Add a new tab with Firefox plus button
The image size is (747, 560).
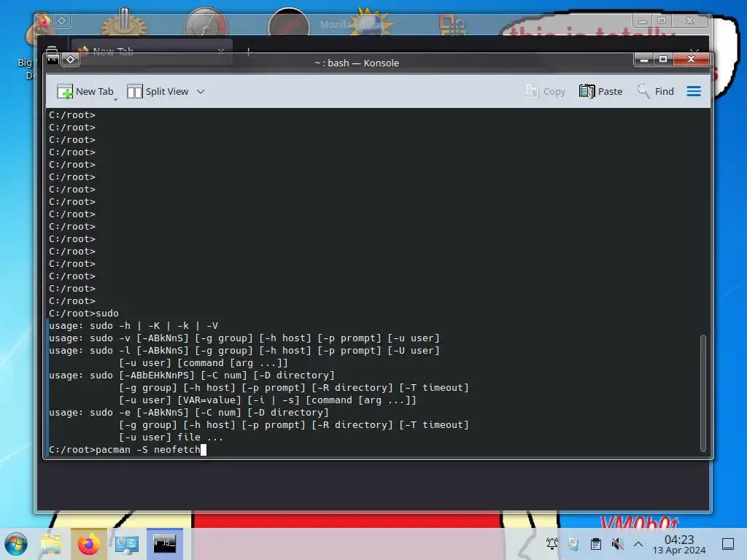[248, 51]
